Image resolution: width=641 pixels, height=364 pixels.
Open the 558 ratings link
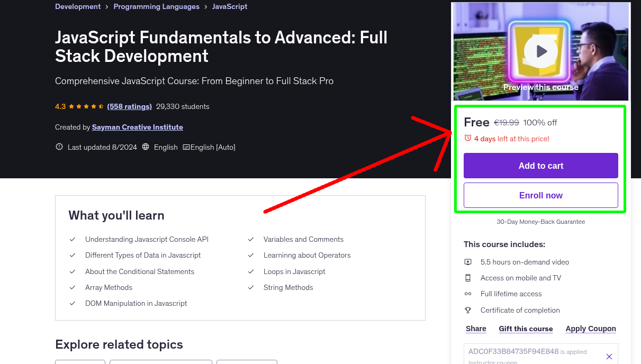[129, 106]
